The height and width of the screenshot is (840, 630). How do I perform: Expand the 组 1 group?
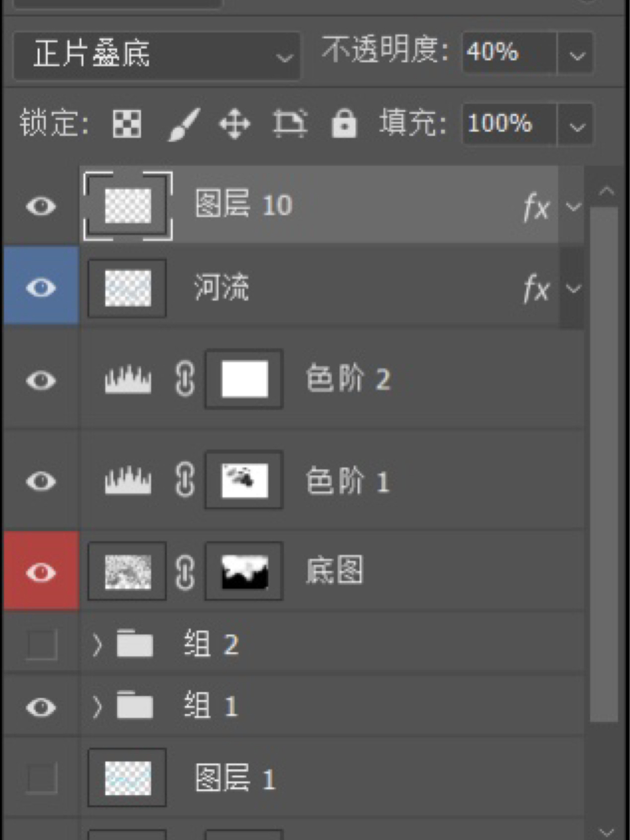click(97, 707)
